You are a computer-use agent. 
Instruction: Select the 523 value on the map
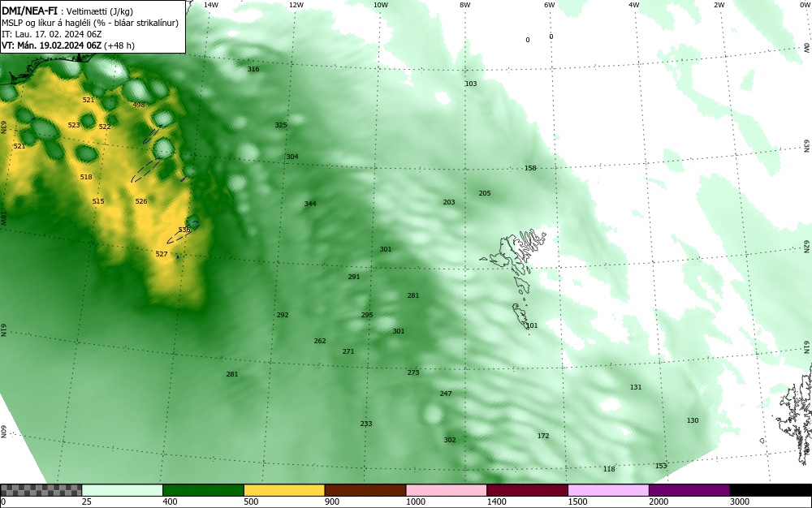(x=74, y=125)
